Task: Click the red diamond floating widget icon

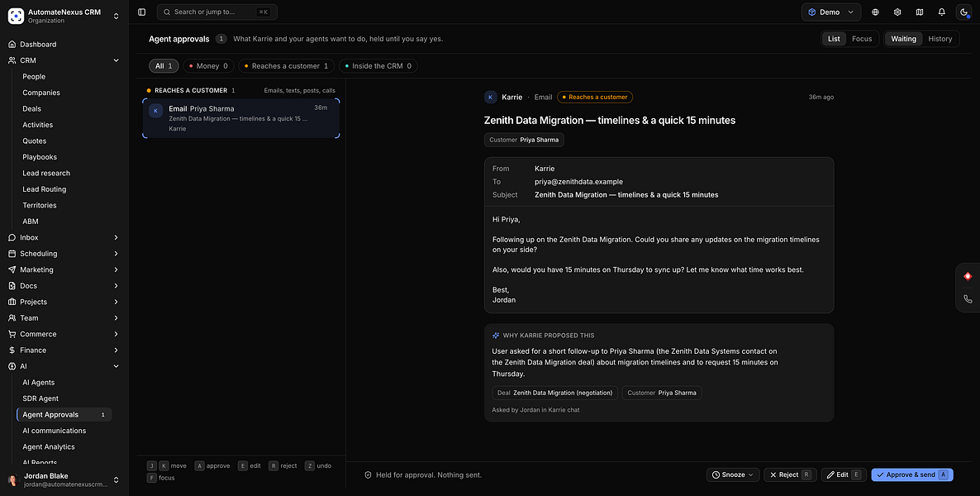Action: pyautogui.click(x=968, y=276)
